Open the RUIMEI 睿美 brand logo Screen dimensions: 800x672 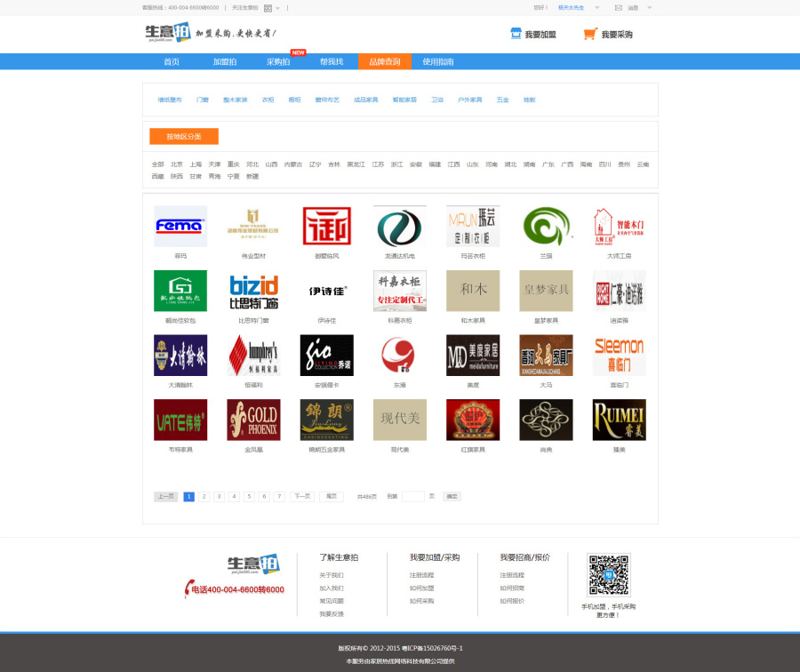coord(619,420)
